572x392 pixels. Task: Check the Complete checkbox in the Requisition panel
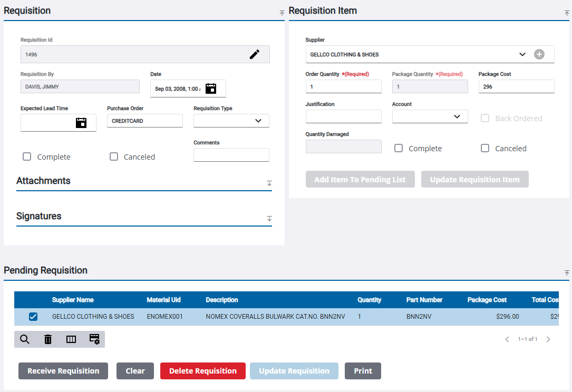(27, 156)
